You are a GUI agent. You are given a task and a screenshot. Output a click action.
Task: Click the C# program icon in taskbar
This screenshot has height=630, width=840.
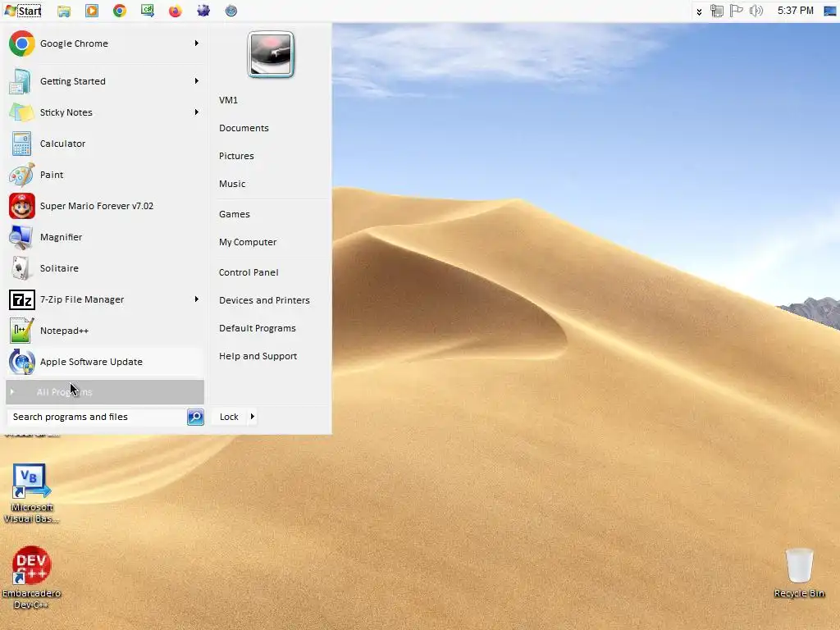point(148,11)
